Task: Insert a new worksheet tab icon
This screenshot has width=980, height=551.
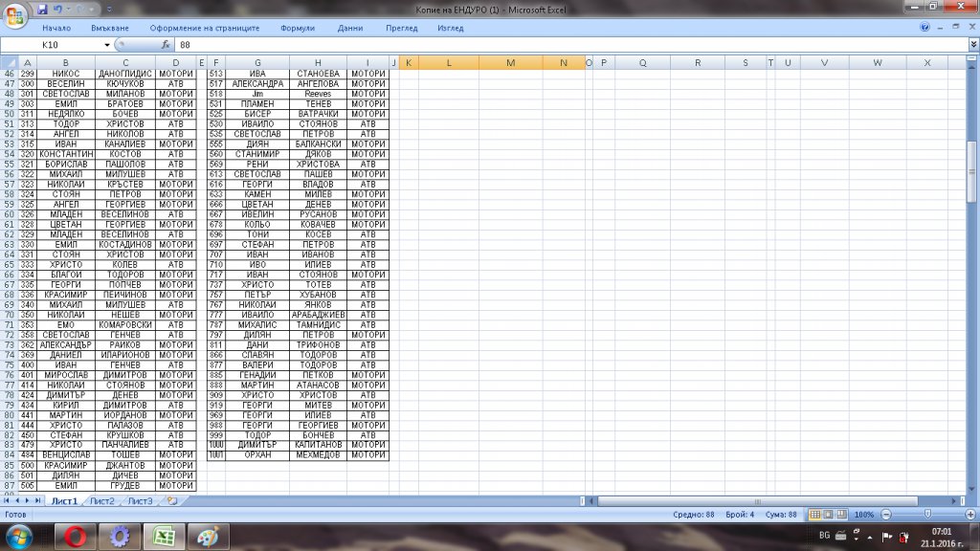Action: 171,500
